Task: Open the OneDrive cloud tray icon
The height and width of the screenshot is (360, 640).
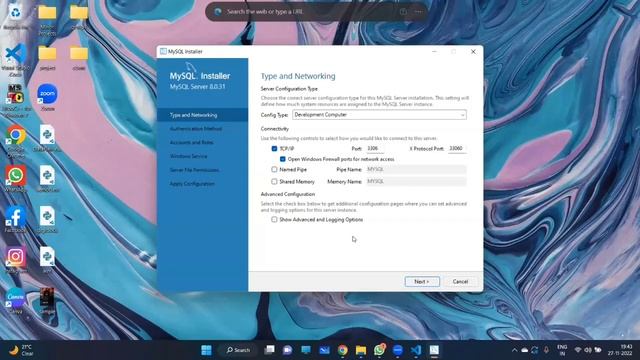Action: point(524,350)
